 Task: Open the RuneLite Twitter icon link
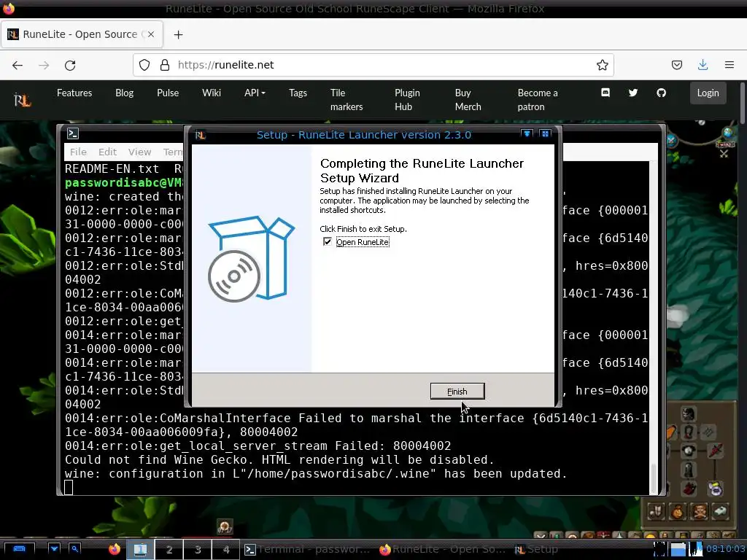(x=633, y=93)
